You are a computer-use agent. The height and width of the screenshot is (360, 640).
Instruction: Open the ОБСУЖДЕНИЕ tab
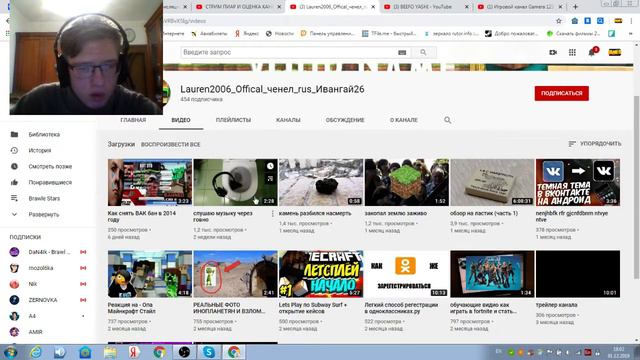pos(345,120)
